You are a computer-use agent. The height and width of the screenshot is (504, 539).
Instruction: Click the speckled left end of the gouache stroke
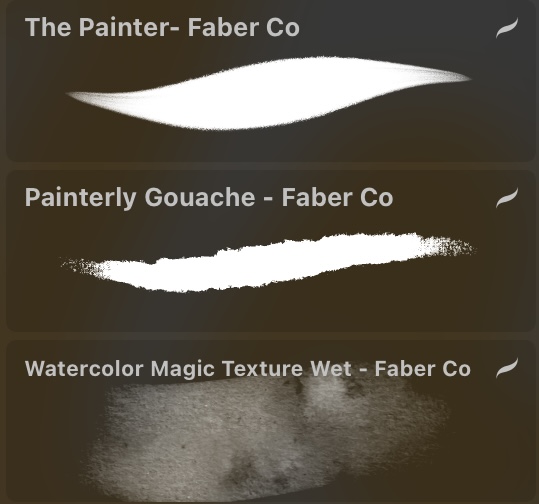(x=84, y=266)
